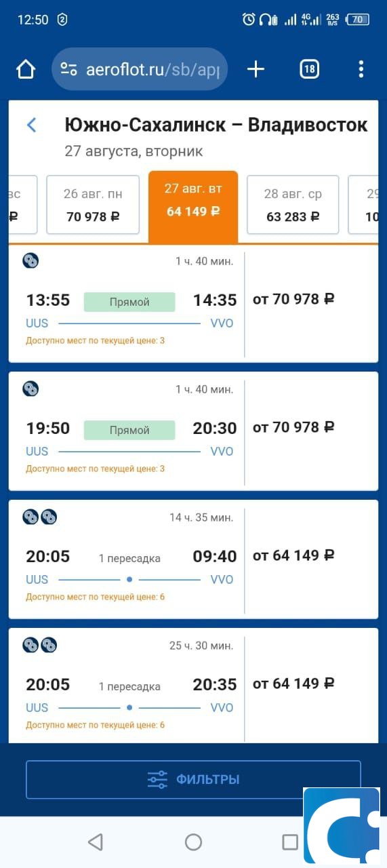Open a new tab with plus icon
387x868 pixels.
click(x=256, y=69)
